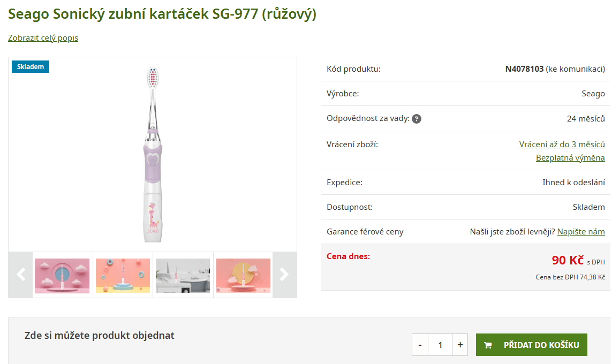Viewport: 612px width, 364px height.
Task: Open the gray bathroom scene thumbnail
Action: pos(183,275)
